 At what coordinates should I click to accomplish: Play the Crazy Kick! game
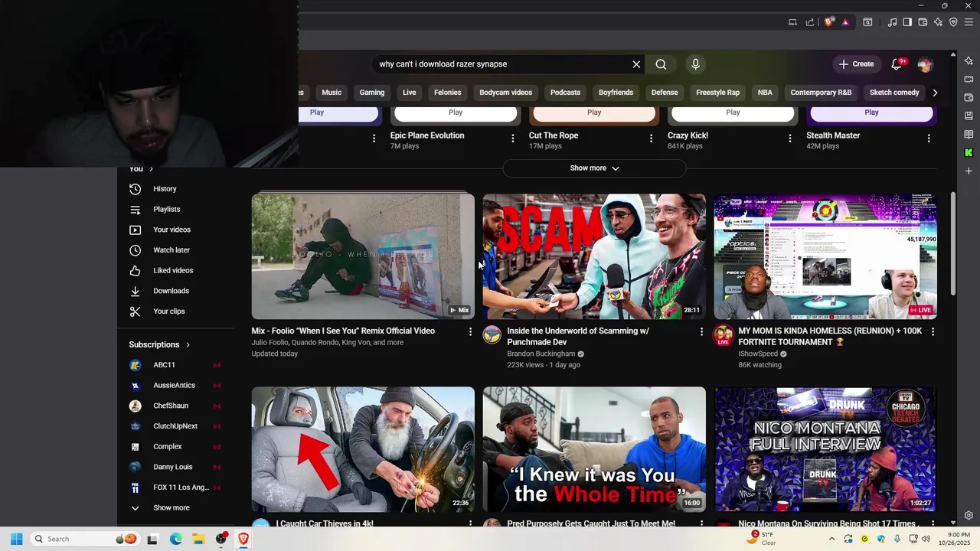click(x=733, y=112)
